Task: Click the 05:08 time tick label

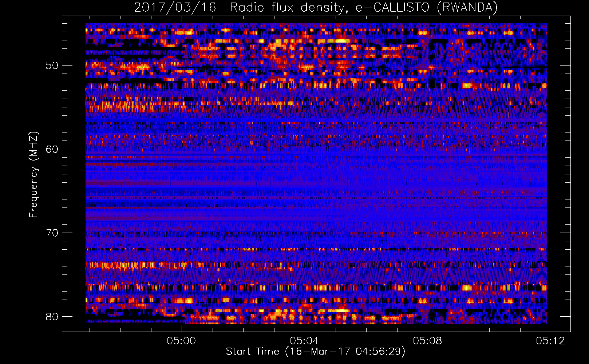Action: 427,341
